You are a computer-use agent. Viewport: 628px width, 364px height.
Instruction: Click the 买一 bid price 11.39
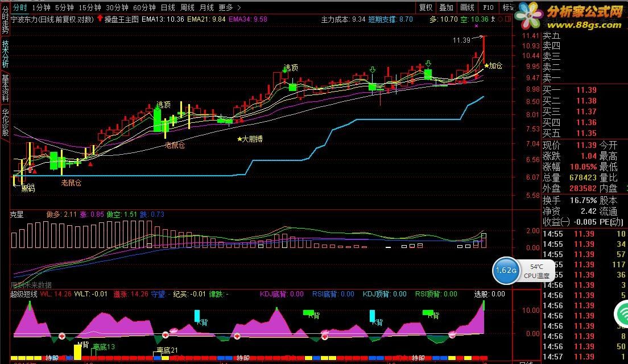(586, 90)
